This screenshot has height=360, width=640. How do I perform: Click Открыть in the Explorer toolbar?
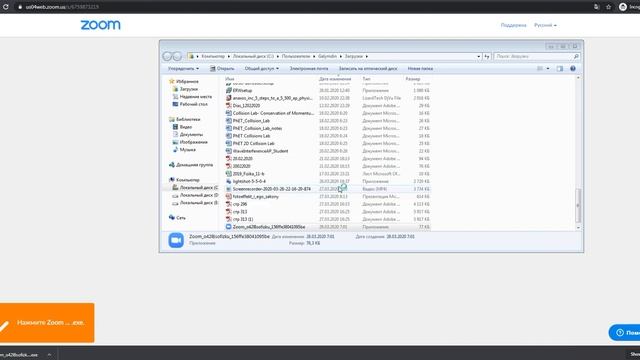222,69
